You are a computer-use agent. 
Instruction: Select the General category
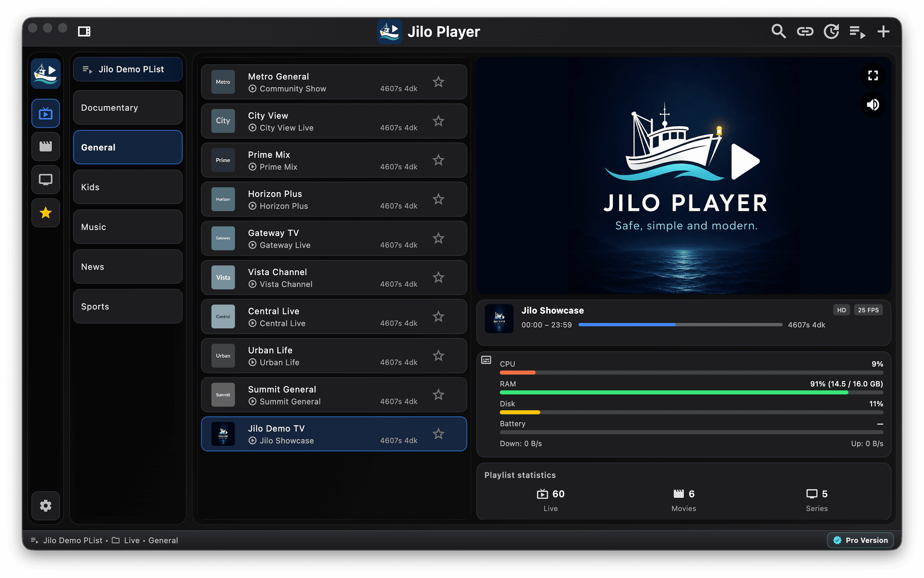[x=128, y=147]
